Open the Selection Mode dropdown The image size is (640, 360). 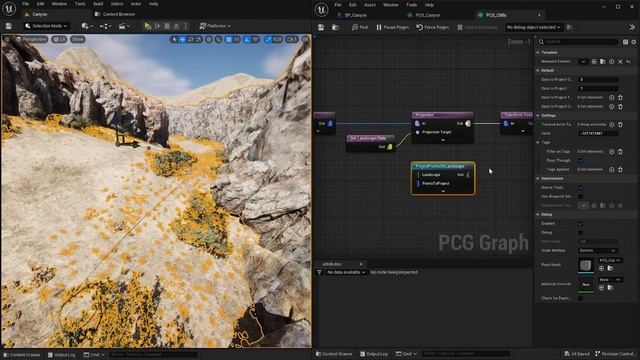[47, 26]
